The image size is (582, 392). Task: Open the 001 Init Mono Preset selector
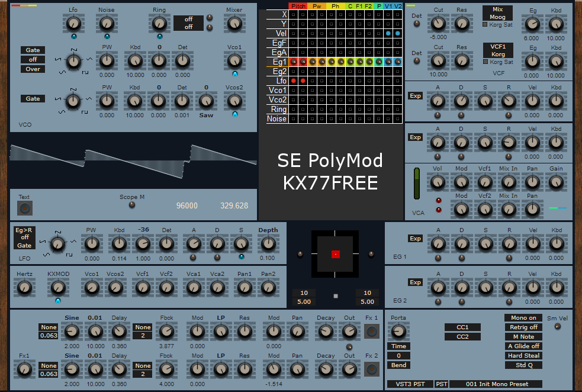click(497, 384)
